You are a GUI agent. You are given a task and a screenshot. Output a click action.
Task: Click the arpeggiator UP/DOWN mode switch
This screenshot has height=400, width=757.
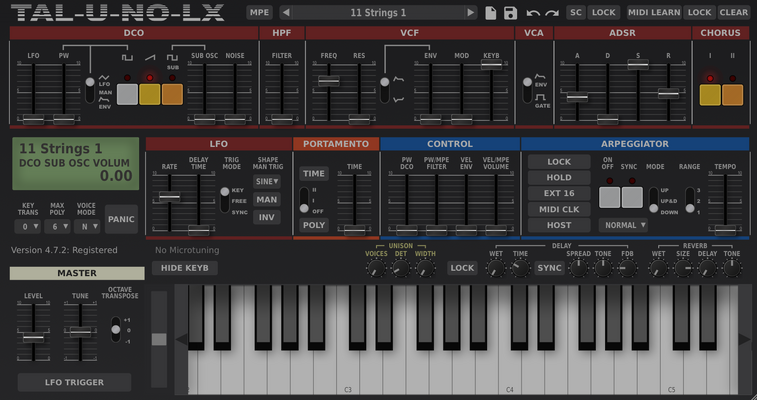[653, 200]
